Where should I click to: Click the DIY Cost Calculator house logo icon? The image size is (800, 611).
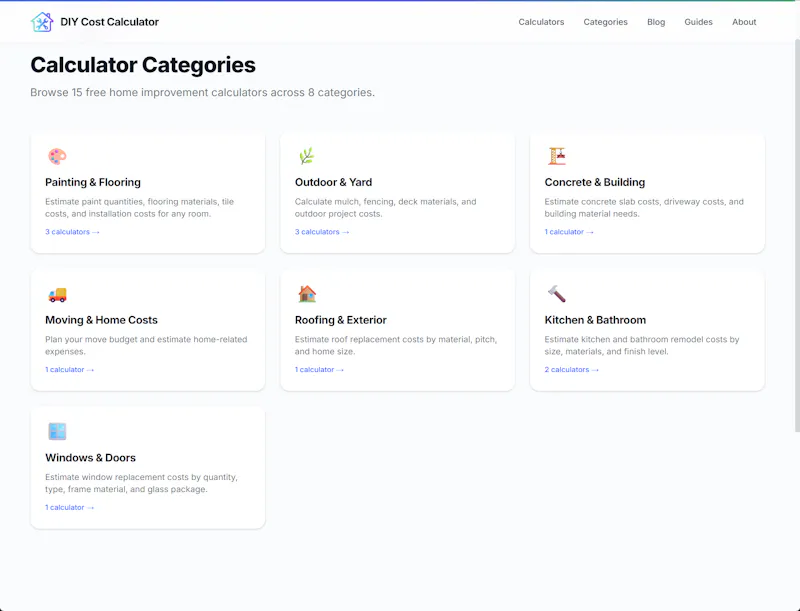42,22
